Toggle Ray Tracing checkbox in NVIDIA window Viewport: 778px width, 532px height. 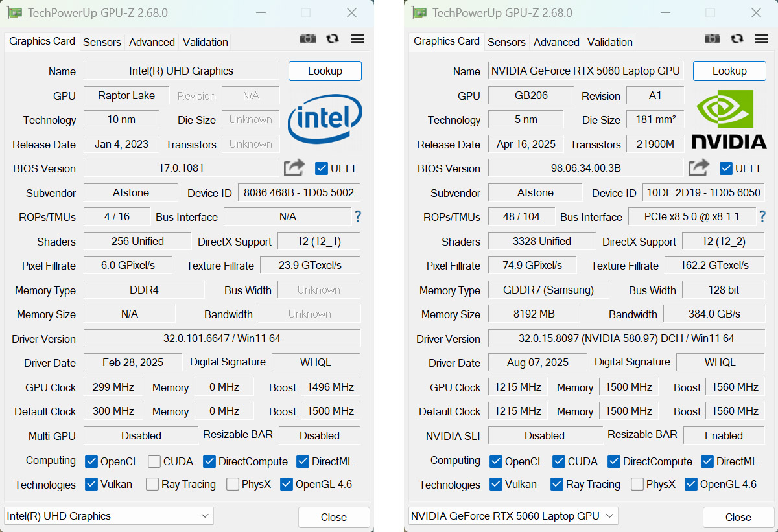[557, 484]
